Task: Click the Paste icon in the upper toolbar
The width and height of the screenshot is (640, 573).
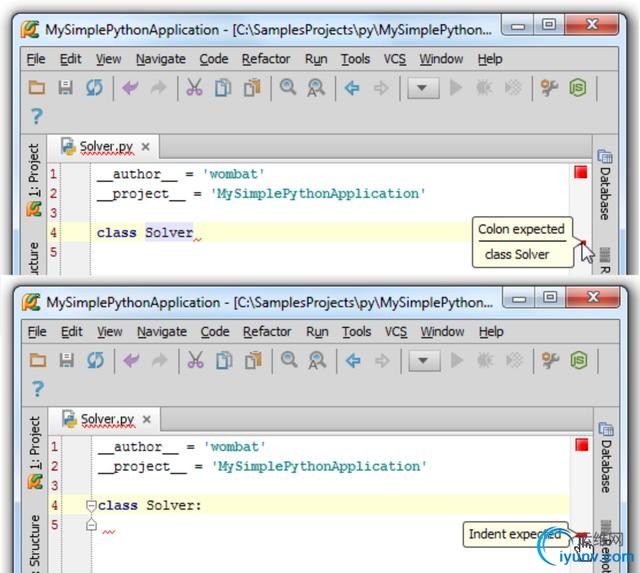Action: click(252, 87)
